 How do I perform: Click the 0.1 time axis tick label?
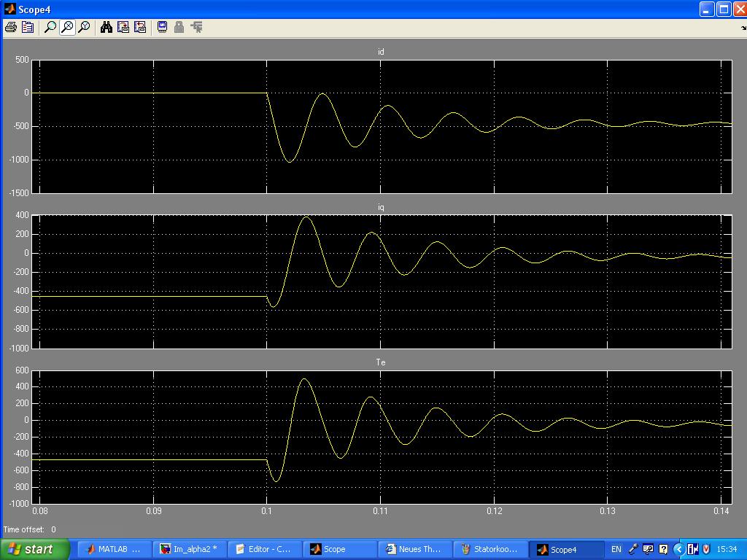(x=267, y=511)
